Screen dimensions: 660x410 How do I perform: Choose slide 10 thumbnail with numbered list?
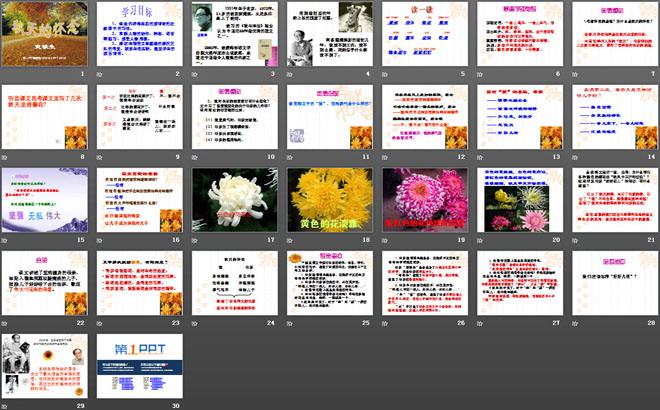(231, 119)
